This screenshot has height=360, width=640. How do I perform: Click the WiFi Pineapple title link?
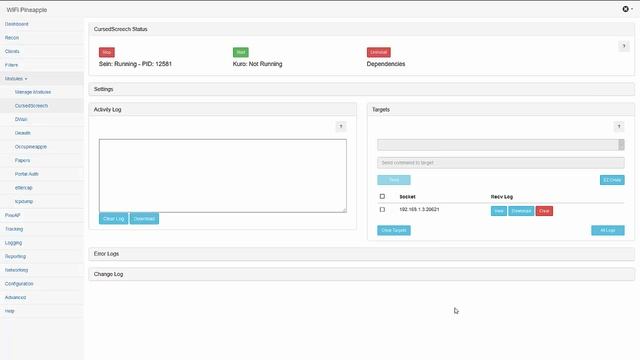(x=27, y=10)
